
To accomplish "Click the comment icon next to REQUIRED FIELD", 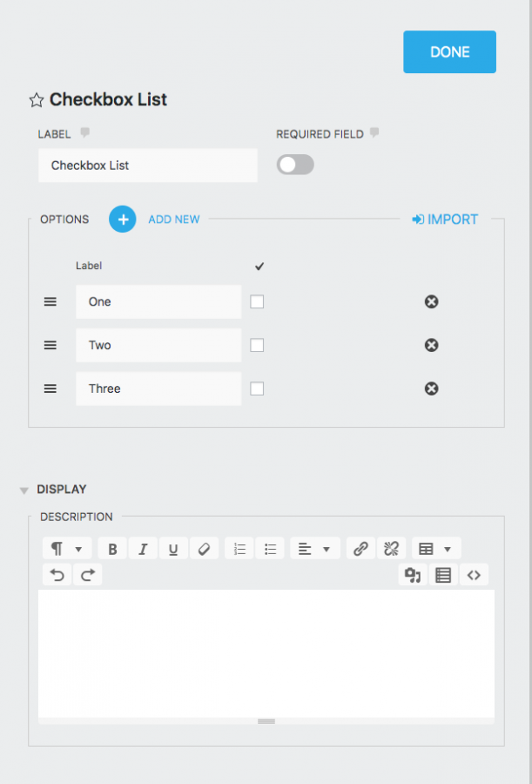I will click(374, 133).
